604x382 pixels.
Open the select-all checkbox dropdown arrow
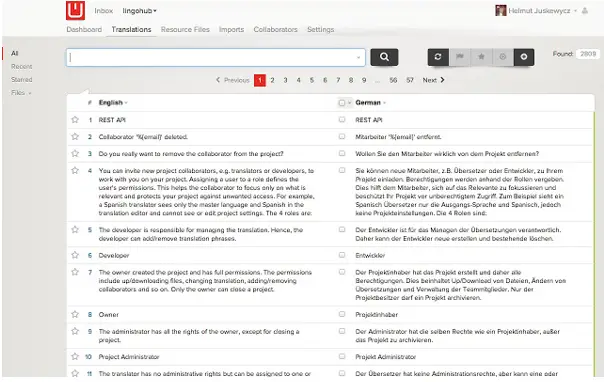[349, 103]
